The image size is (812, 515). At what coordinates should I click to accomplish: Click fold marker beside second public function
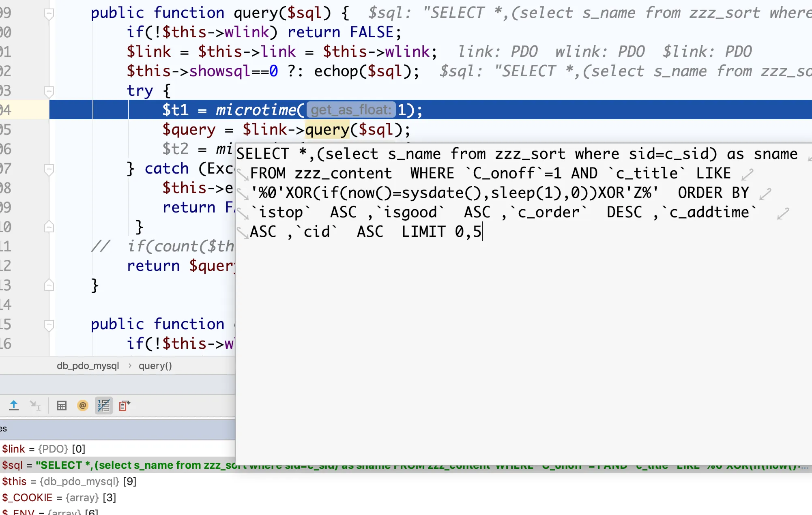coord(49,325)
